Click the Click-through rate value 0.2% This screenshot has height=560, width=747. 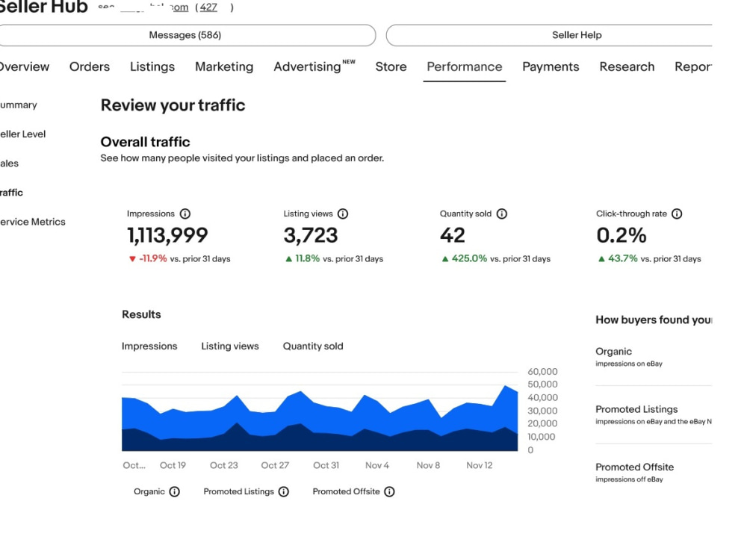[622, 235]
